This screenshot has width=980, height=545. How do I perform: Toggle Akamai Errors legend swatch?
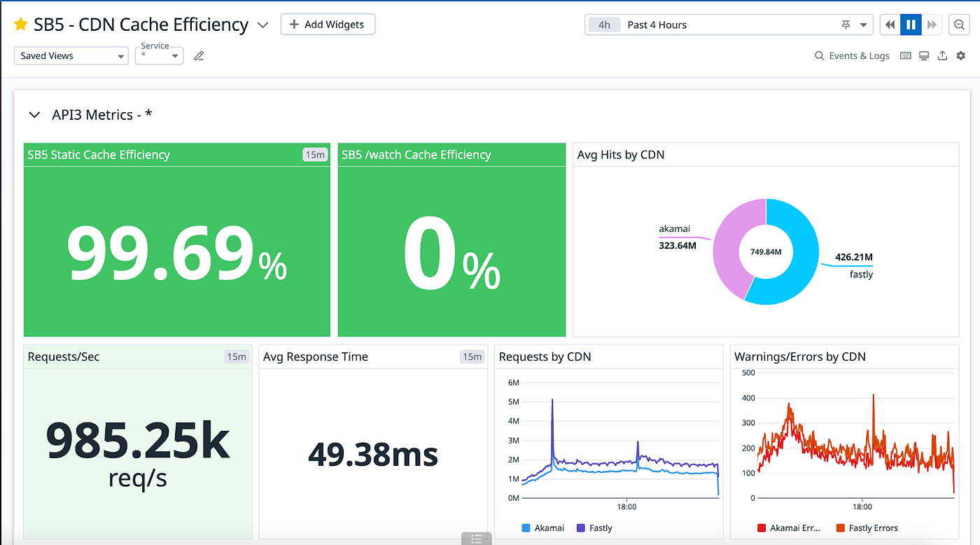pos(762,528)
